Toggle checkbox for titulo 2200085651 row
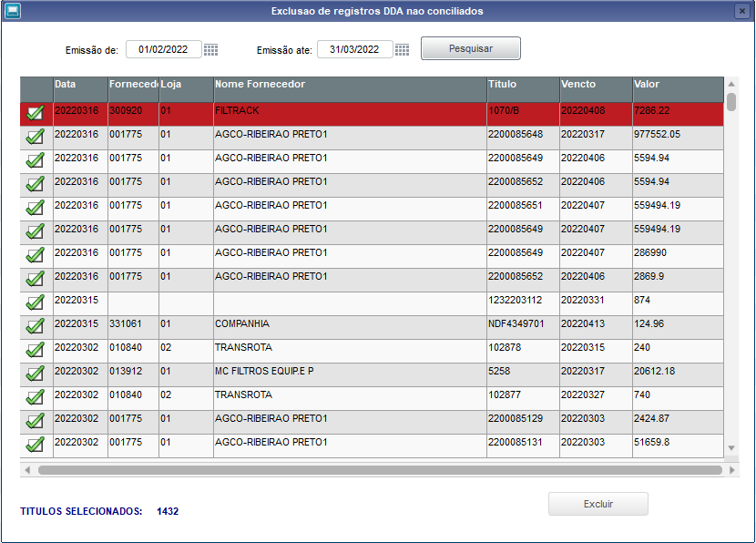Image resolution: width=756 pixels, height=543 pixels. click(36, 209)
